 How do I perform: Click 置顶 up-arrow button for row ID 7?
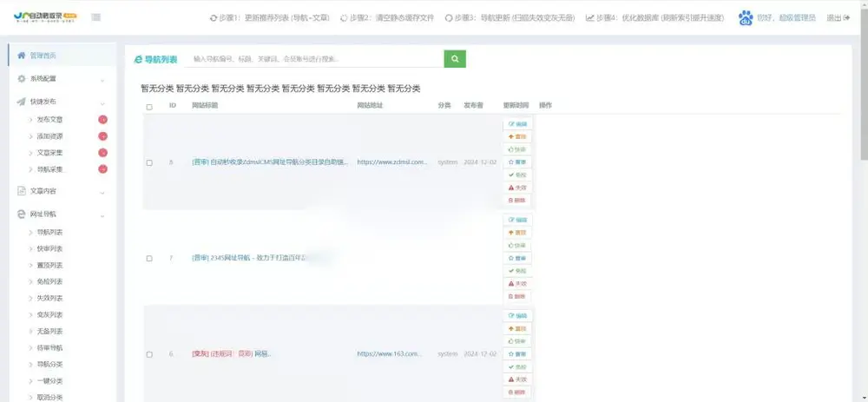pyautogui.click(x=517, y=233)
